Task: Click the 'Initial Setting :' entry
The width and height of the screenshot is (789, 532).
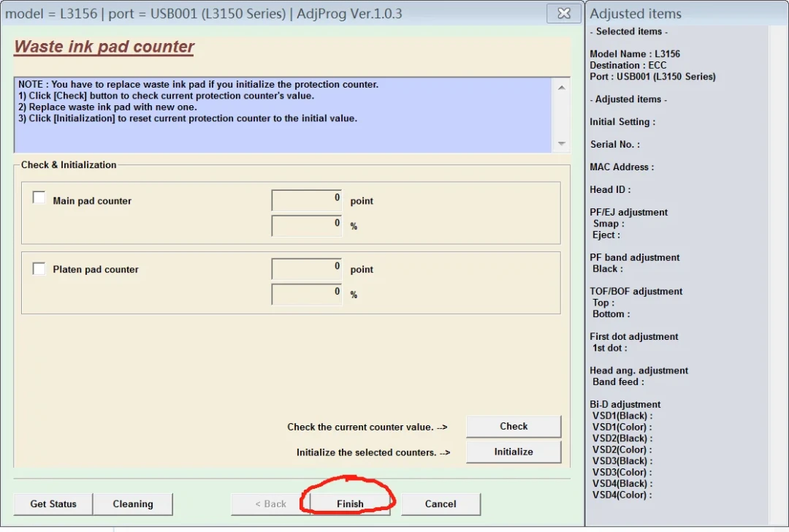Action: (x=622, y=122)
